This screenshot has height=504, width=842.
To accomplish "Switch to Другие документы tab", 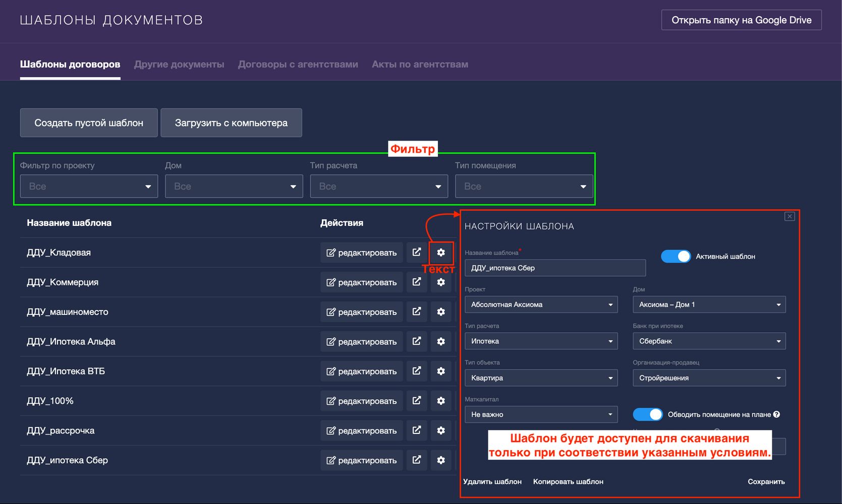I will tap(179, 65).
